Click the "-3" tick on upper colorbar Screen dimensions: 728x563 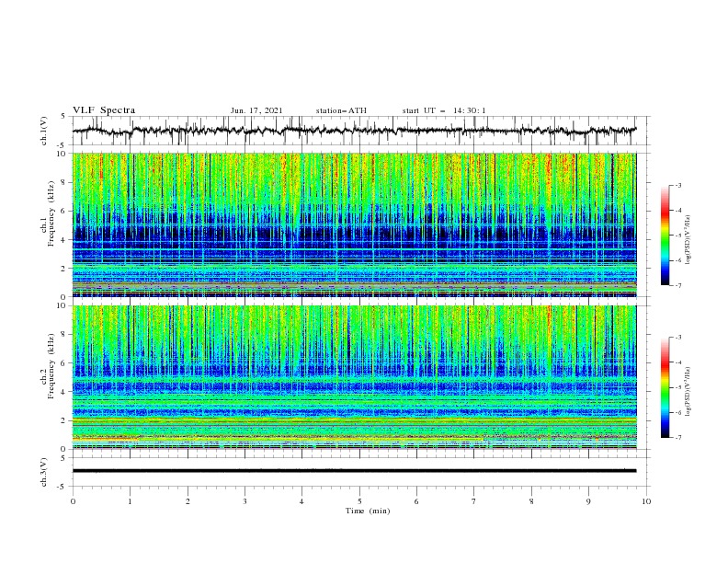[677, 185]
